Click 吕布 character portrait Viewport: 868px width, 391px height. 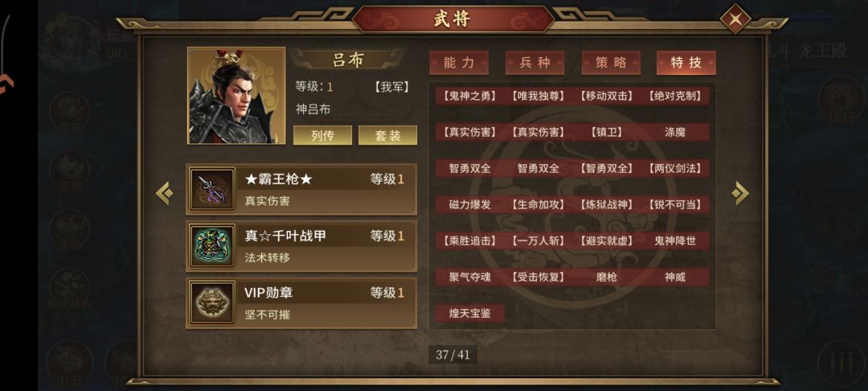pyautogui.click(x=236, y=96)
